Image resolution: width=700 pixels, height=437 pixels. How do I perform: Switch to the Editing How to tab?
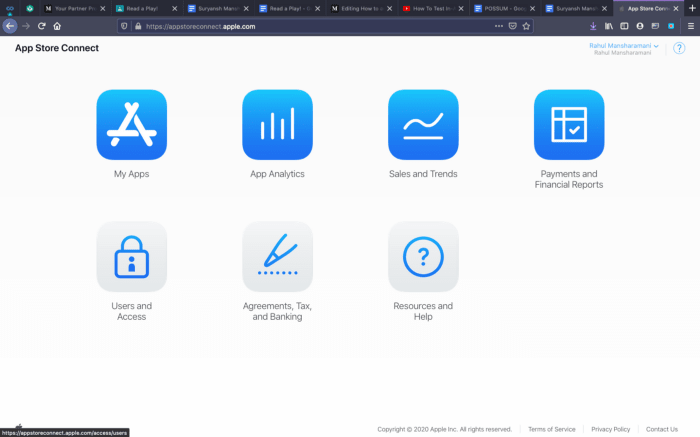coord(361,8)
